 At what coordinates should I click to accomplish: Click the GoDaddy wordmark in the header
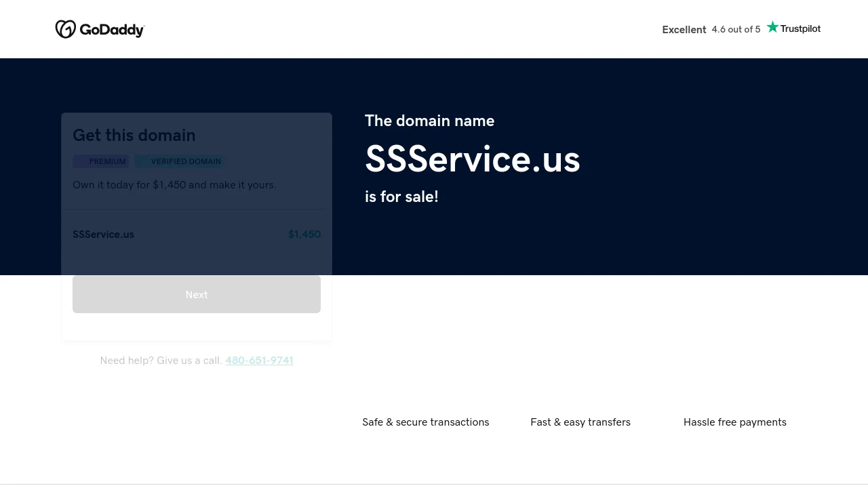pyautogui.click(x=112, y=30)
